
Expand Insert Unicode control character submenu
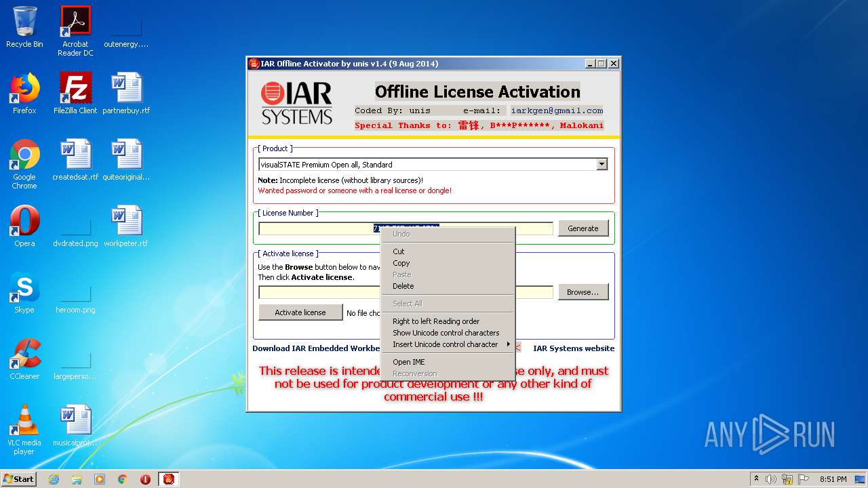click(x=448, y=344)
